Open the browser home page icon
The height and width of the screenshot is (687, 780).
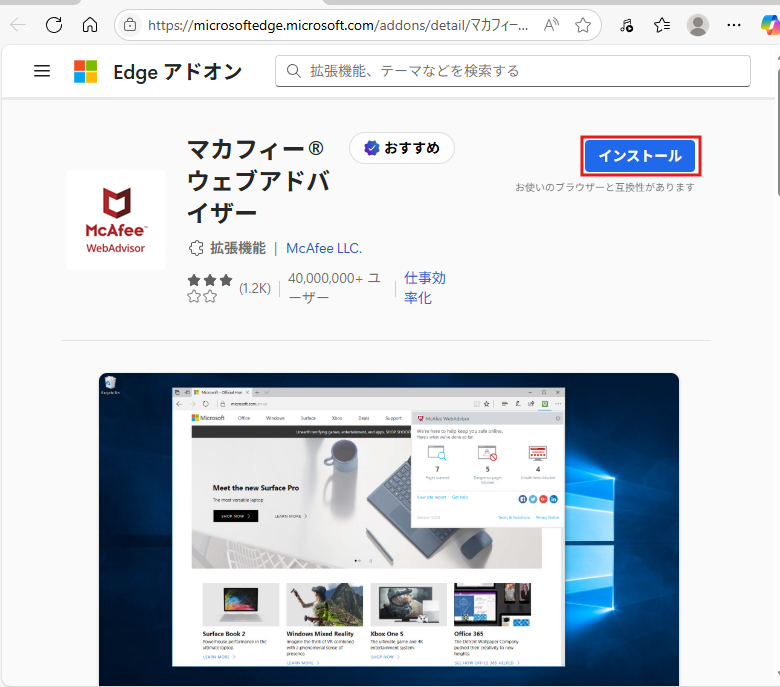click(90, 24)
